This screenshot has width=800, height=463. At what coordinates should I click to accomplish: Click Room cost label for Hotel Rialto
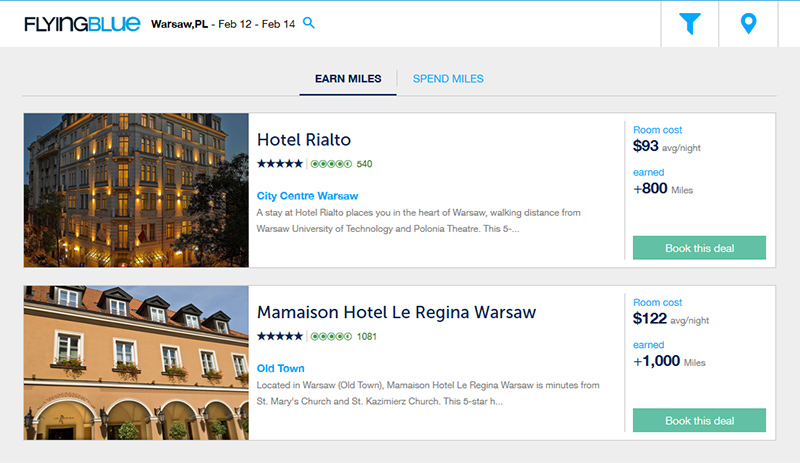[x=657, y=130]
